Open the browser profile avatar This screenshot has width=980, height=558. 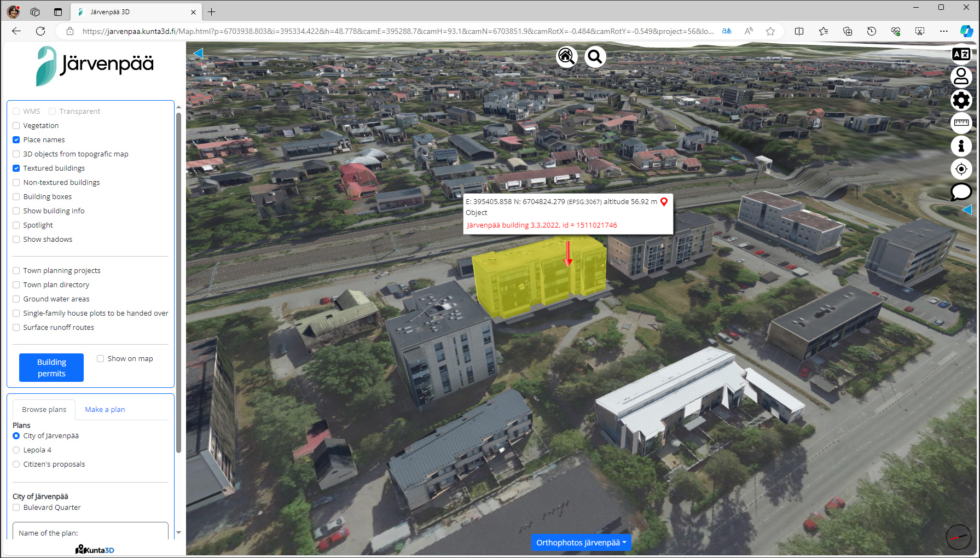click(x=13, y=11)
